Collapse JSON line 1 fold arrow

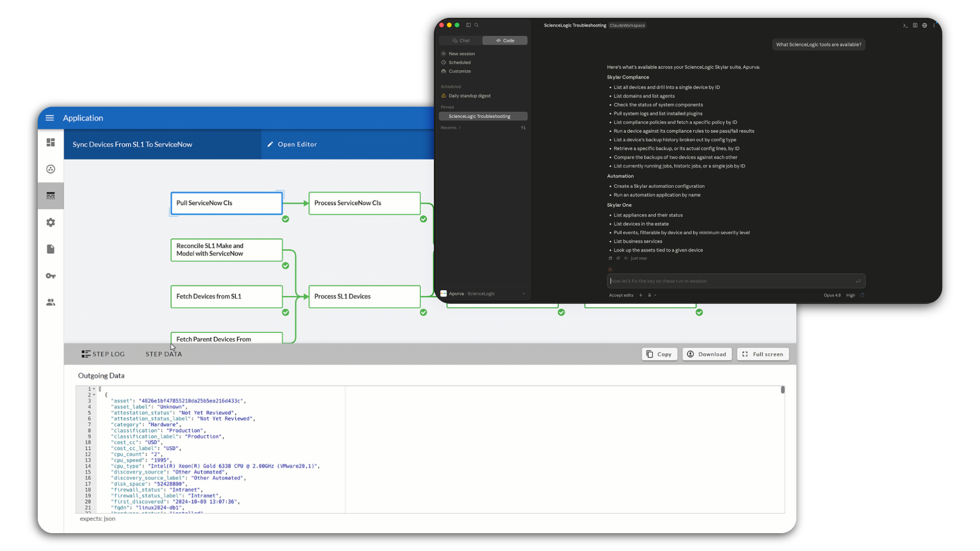coord(94,389)
